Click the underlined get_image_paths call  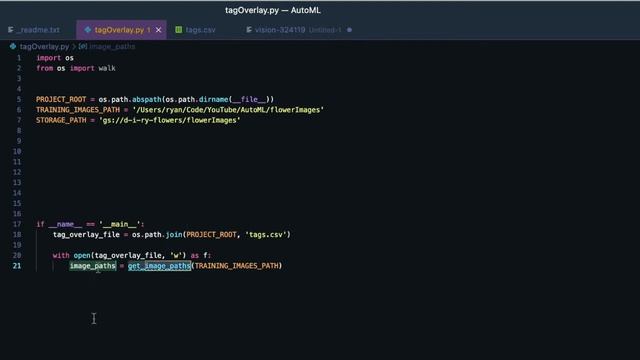coord(159,266)
